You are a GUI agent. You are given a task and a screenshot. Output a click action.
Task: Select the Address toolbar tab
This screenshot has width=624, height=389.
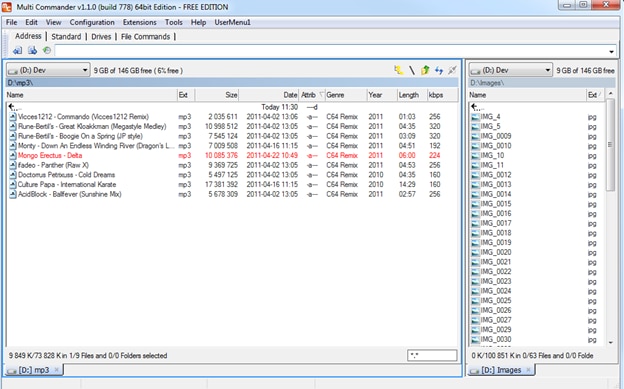tap(28, 36)
